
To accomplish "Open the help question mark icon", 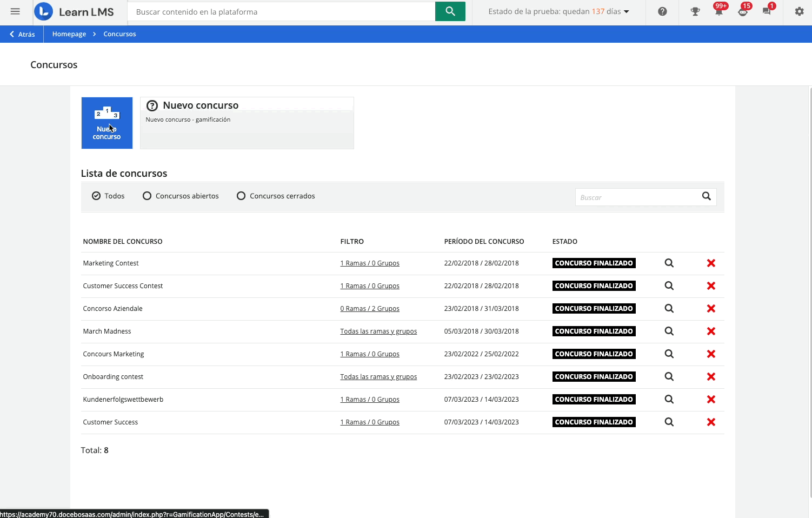I will (662, 11).
